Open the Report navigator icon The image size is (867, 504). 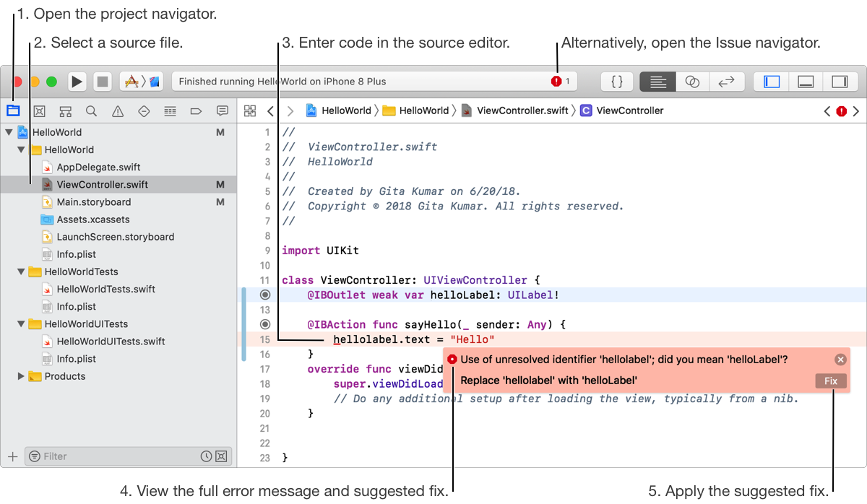pyautogui.click(x=223, y=111)
